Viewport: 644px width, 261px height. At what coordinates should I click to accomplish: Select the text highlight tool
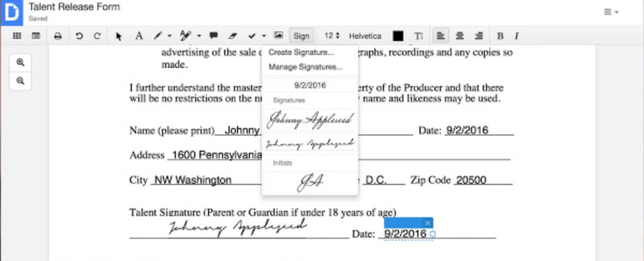(x=186, y=36)
